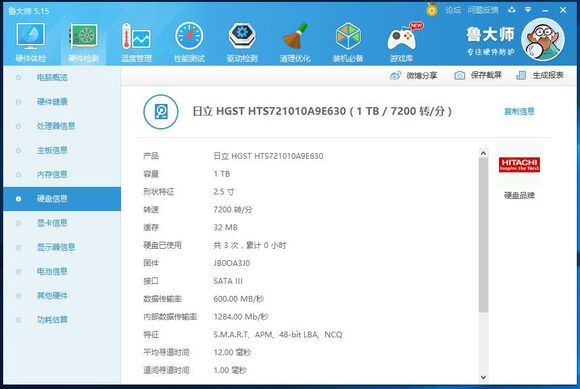Minimize the 鲁大师 window
The height and width of the screenshot is (389, 580).
pyautogui.click(x=545, y=10)
